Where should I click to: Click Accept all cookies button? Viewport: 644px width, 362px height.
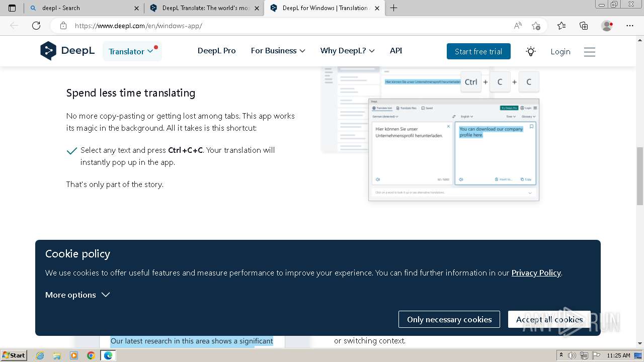(549, 319)
